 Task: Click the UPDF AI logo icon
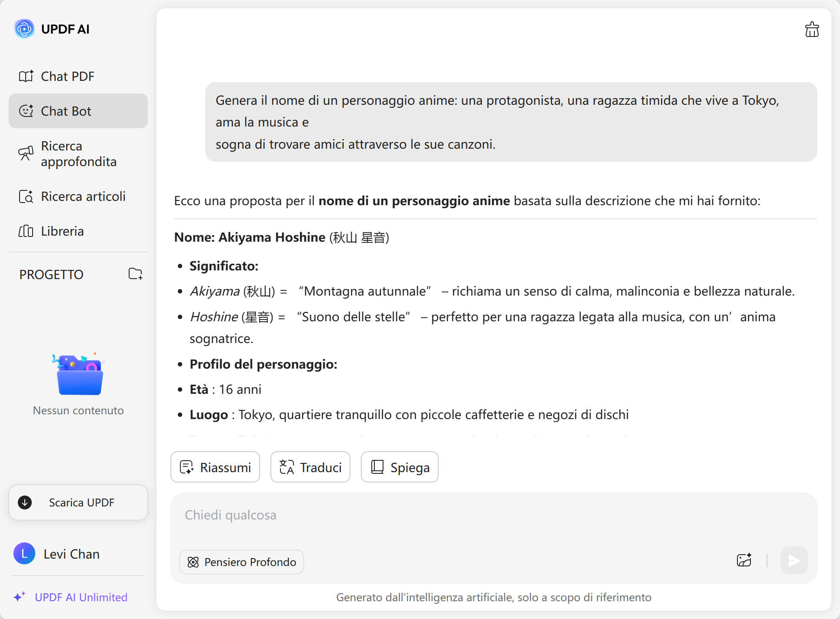(24, 29)
